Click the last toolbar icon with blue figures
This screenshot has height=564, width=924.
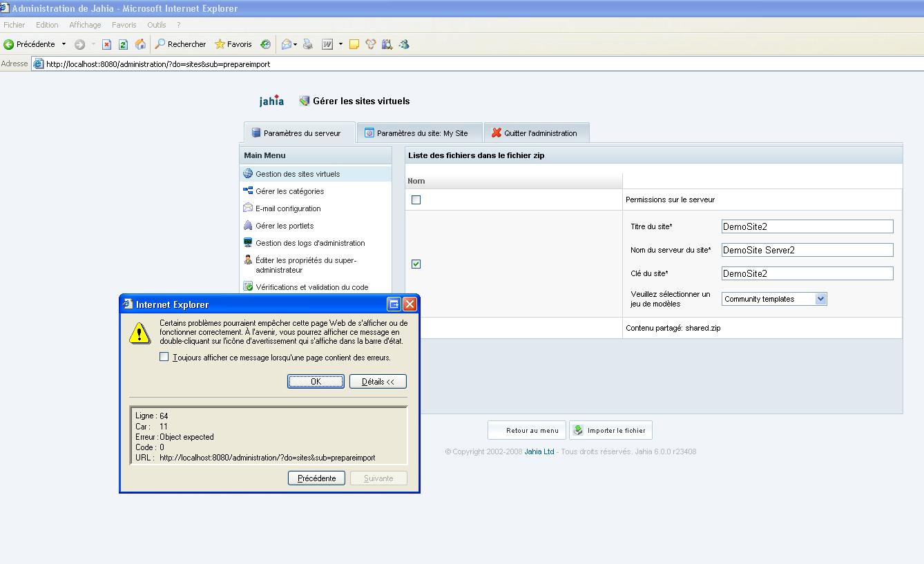pyautogui.click(x=404, y=44)
